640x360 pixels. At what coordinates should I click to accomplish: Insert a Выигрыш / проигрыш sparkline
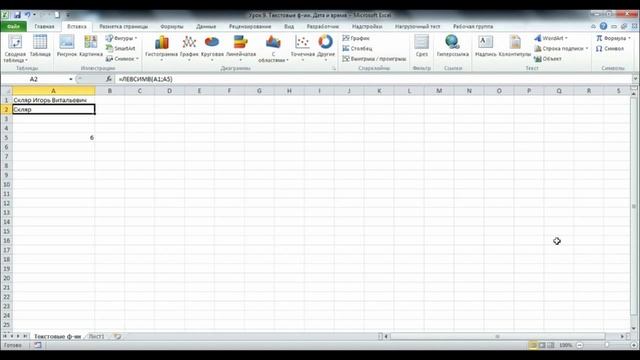point(374,59)
